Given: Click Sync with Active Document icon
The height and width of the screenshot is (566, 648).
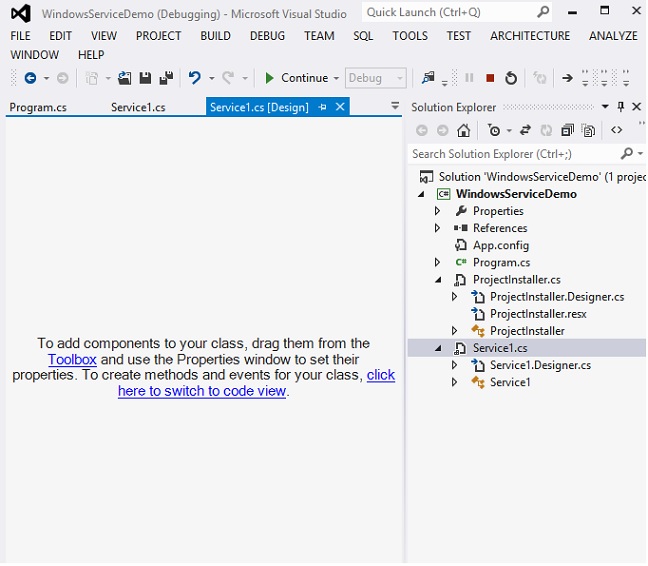Looking at the screenshot, I should pyautogui.click(x=525, y=130).
